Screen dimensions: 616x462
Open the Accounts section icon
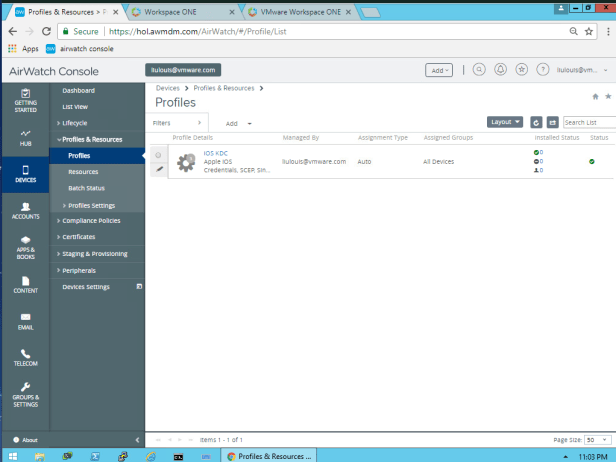point(25,210)
